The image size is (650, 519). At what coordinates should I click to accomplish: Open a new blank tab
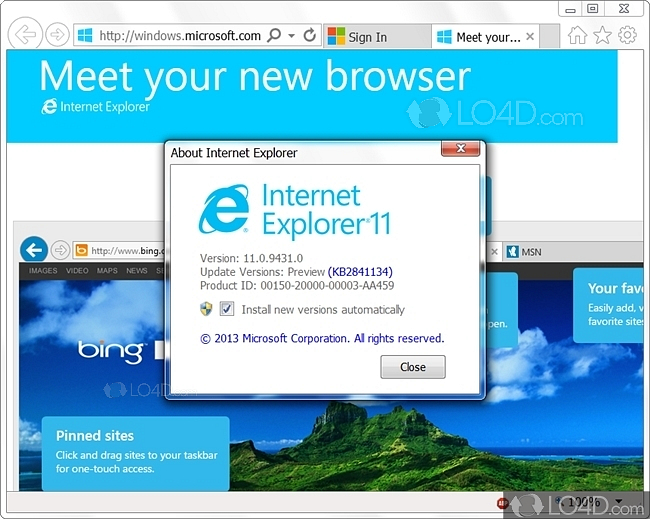coord(550,36)
